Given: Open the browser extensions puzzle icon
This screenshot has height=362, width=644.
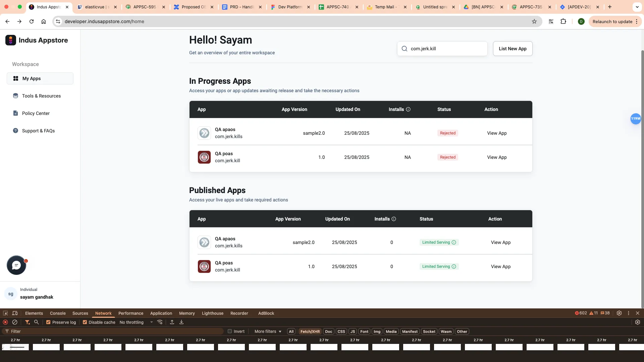Looking at the screenshot, I should click(563, 21).
